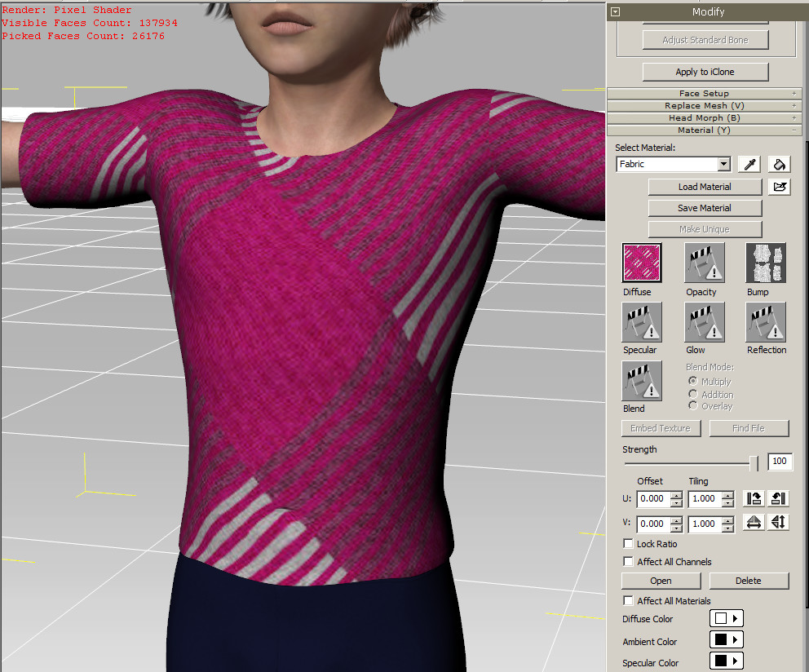Click the V Tiling value field
The image size is (809, 672).
point(705,524)
